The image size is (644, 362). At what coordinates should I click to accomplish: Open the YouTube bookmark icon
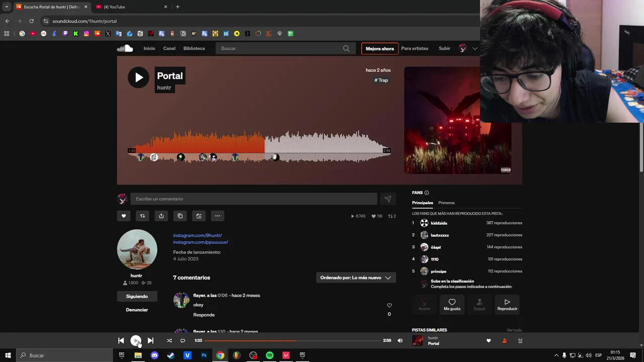(x=33, y=34)
